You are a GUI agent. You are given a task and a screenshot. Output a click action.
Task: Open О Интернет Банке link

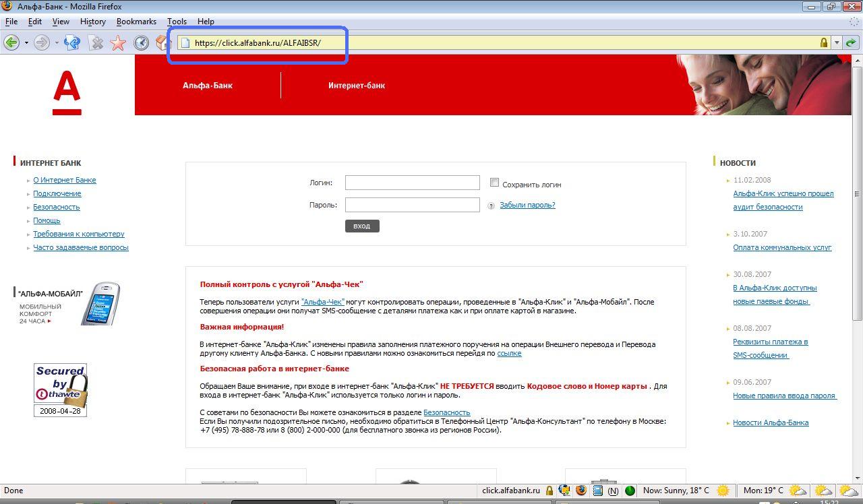coord(65,180)
